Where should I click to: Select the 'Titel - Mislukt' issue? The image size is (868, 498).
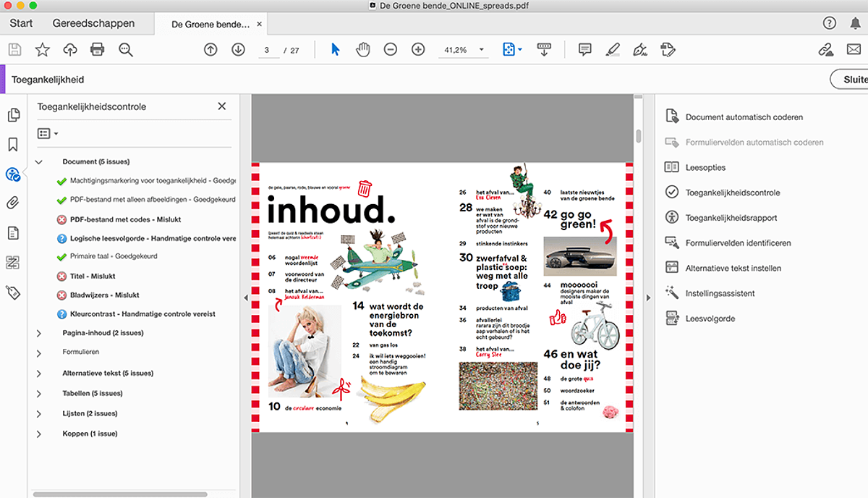pyautogui.click(x=92, y=276)
